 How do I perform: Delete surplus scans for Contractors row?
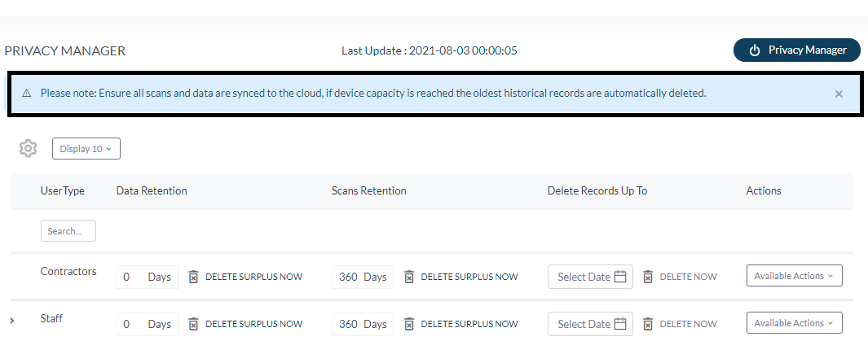(460, 277)
